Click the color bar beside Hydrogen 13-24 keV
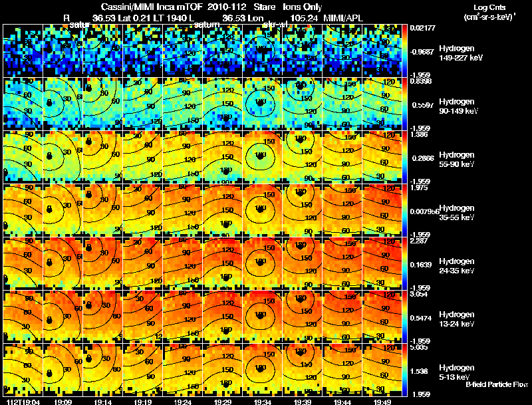532x405 pixels. pyautogui.click(x=404, y=317)
